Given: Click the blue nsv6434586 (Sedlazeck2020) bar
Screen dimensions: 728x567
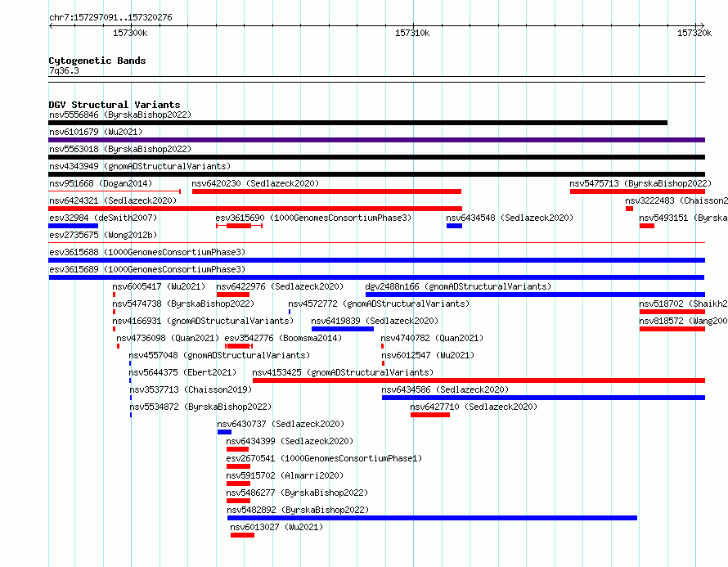Looking at the screenshot, I should tap(544, 398).
